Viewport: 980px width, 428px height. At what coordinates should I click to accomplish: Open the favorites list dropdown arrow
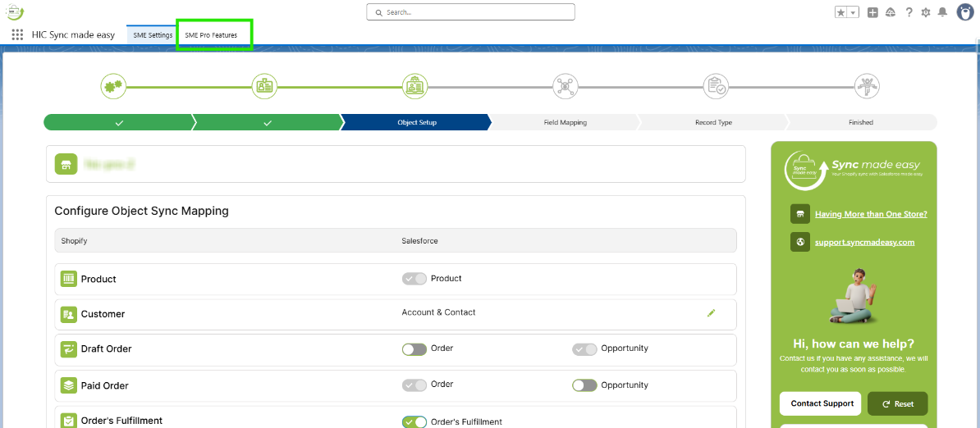pos(854,11)
